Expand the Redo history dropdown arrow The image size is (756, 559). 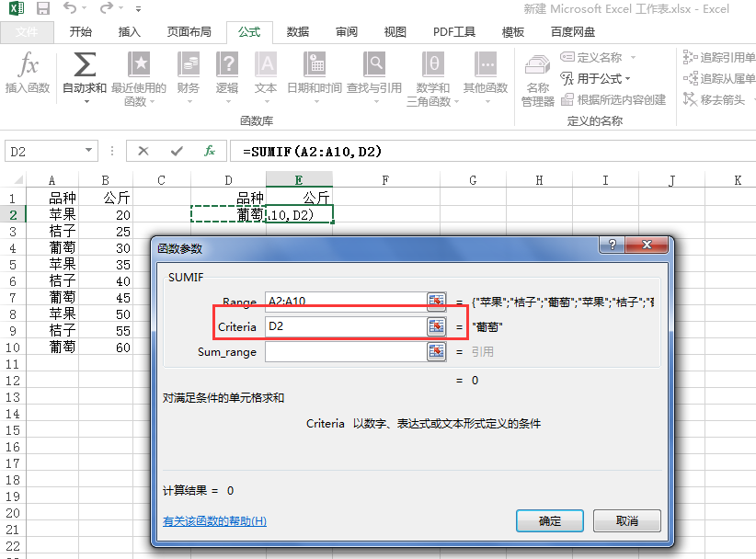120,8
